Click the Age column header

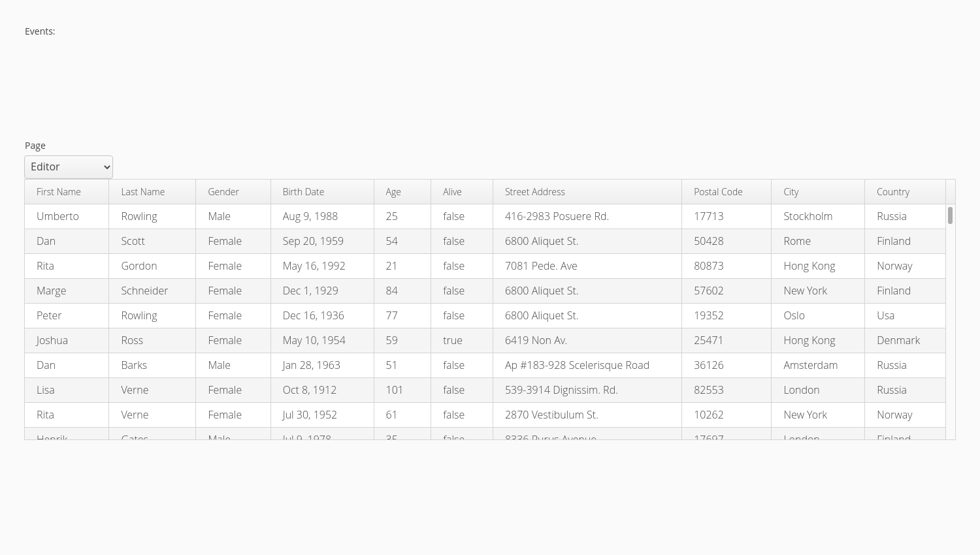pos(402,192)
